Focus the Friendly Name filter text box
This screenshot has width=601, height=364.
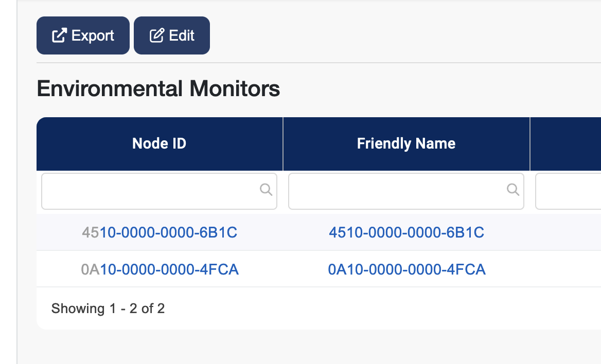pos(396,191)
